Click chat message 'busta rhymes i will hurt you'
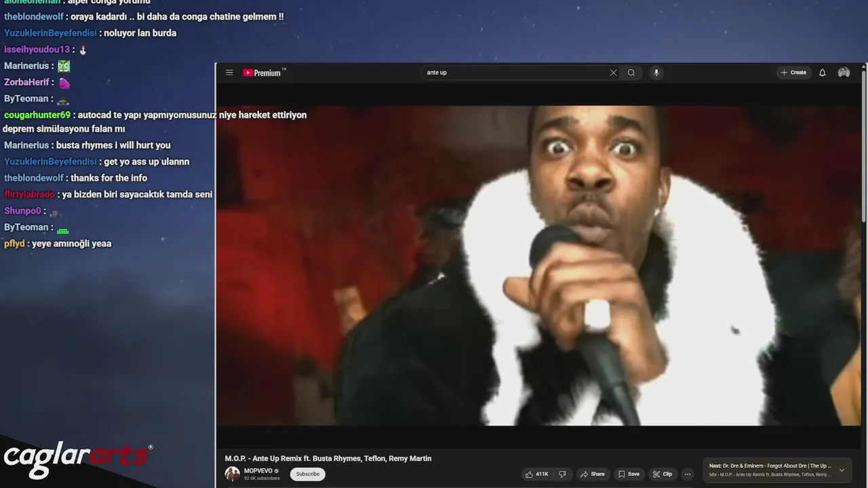Image resolution: width=868 pixels, height=488 pixels. [113, 145]
